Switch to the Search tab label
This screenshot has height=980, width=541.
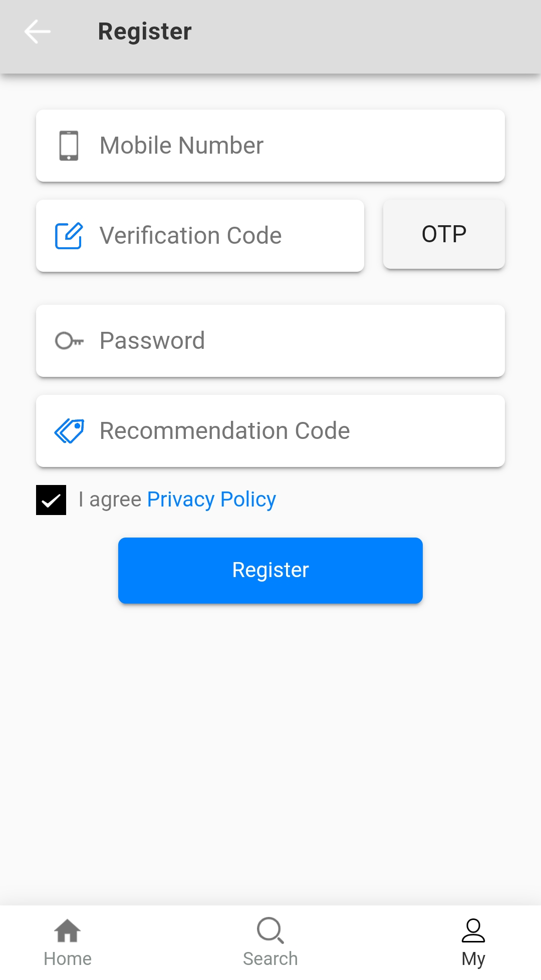(270, 959)
